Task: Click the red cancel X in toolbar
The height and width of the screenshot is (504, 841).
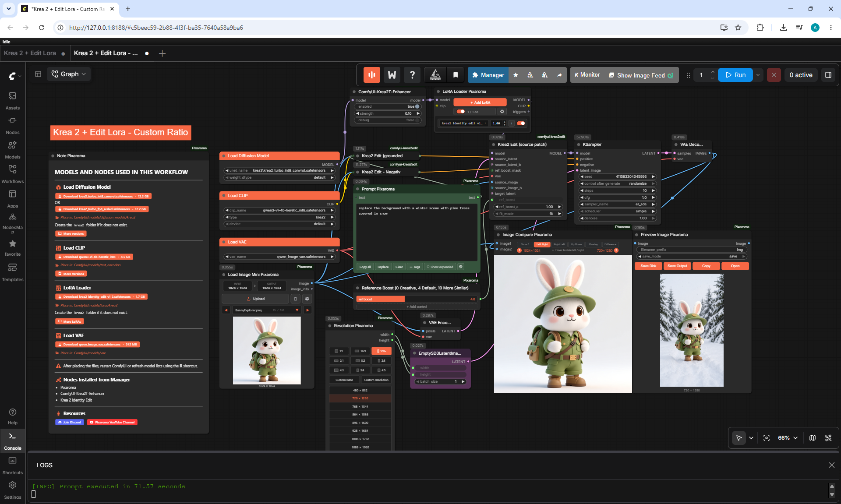Action: (774, 75)
